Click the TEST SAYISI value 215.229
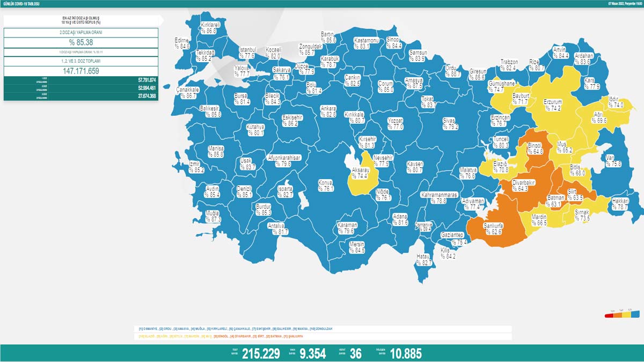644x362 pixels. (260, 354)
